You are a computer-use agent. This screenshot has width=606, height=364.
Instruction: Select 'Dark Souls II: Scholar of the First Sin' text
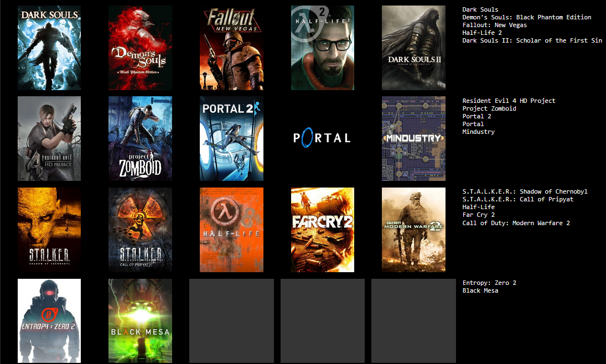[532, 40]
